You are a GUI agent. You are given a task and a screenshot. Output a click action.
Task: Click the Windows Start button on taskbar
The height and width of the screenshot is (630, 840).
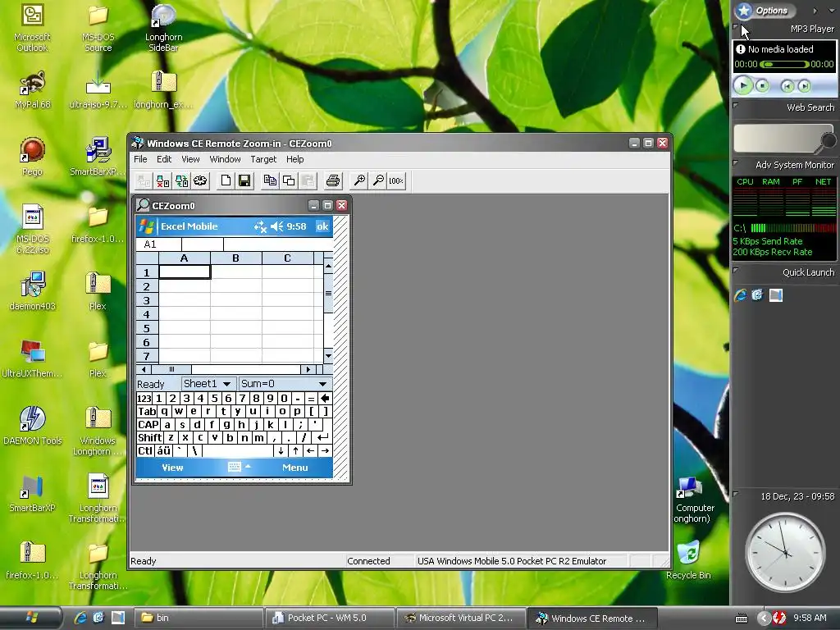coord(31,618)
